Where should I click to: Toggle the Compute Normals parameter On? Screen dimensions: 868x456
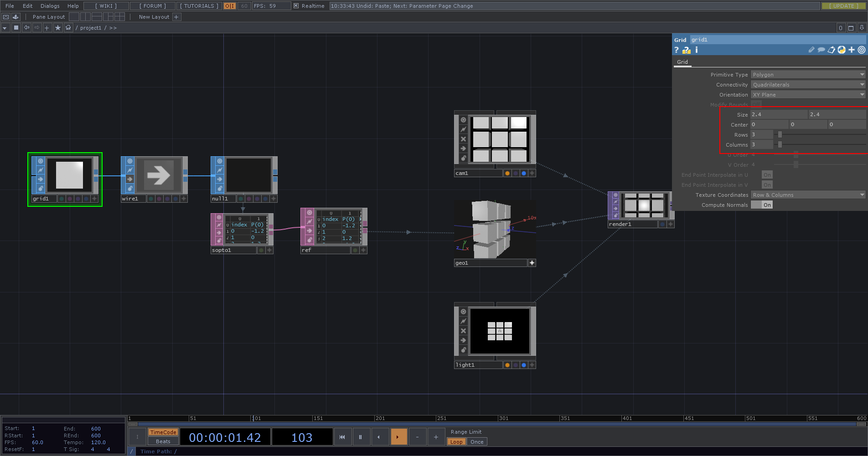pos(766,205)
